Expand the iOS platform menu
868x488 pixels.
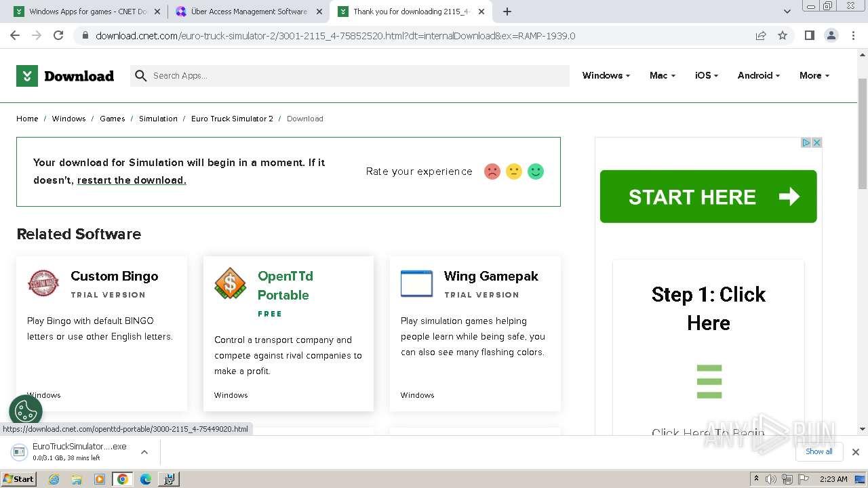pos(707,76)
